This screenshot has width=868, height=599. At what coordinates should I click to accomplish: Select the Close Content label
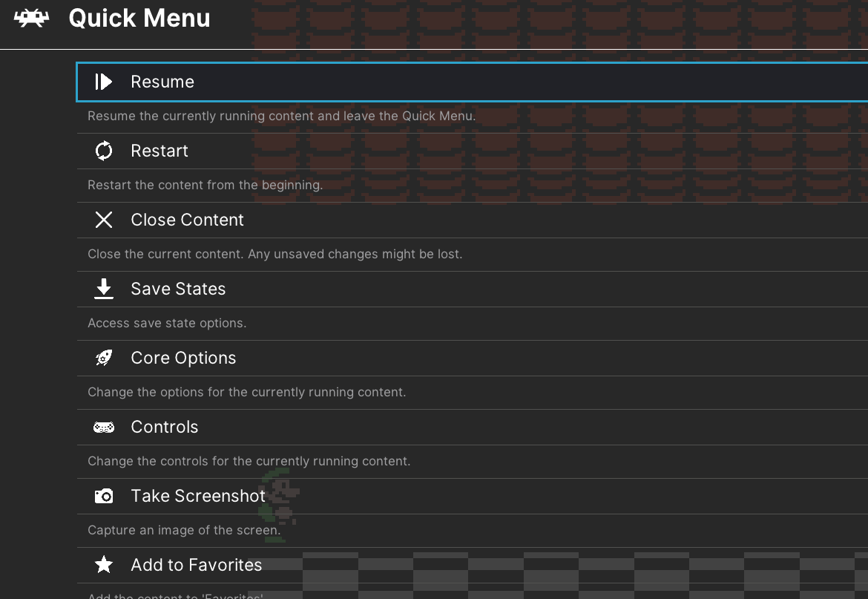(x=187, y=220)
